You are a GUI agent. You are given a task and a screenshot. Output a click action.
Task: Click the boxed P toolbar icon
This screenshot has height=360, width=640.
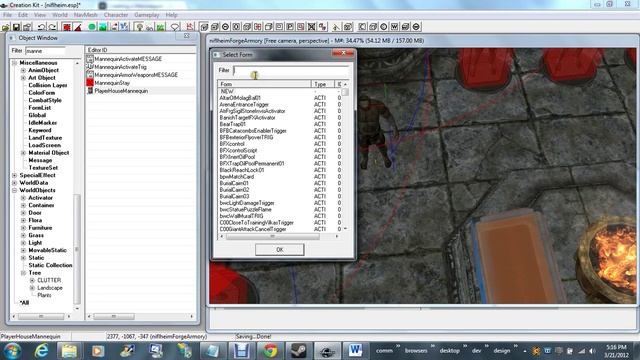[x=290, y=27]
